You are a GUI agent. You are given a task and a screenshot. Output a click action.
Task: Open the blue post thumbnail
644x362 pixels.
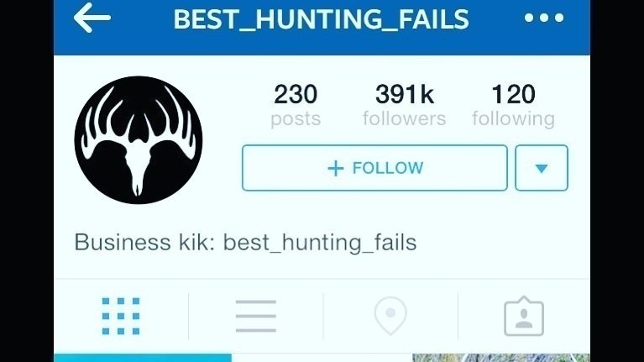(143, 358)
